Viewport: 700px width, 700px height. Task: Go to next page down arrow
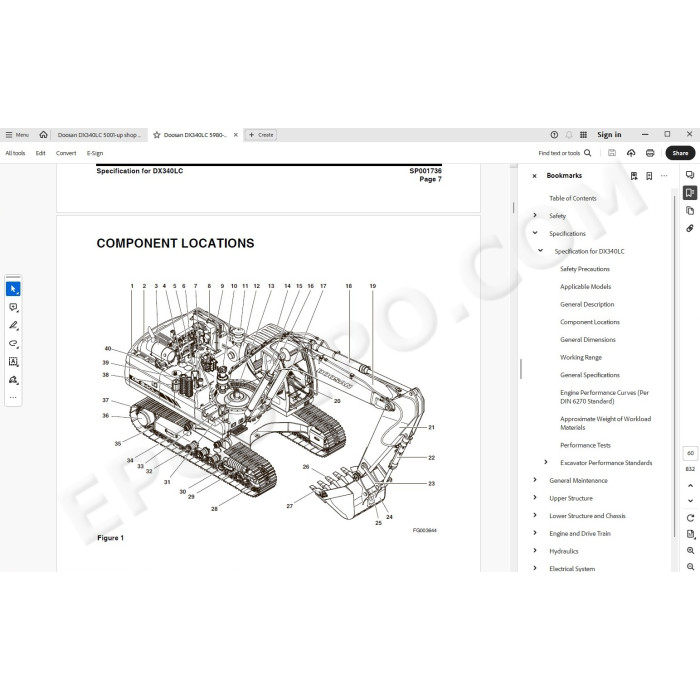[690, 501]
